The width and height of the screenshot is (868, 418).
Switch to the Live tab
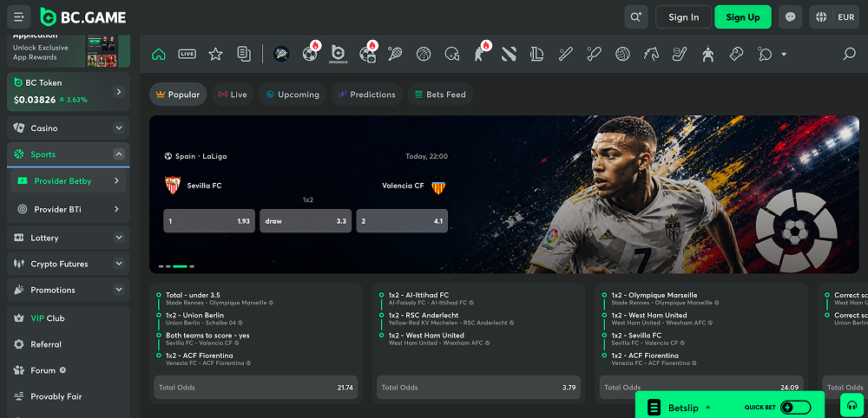pos(233,95)
